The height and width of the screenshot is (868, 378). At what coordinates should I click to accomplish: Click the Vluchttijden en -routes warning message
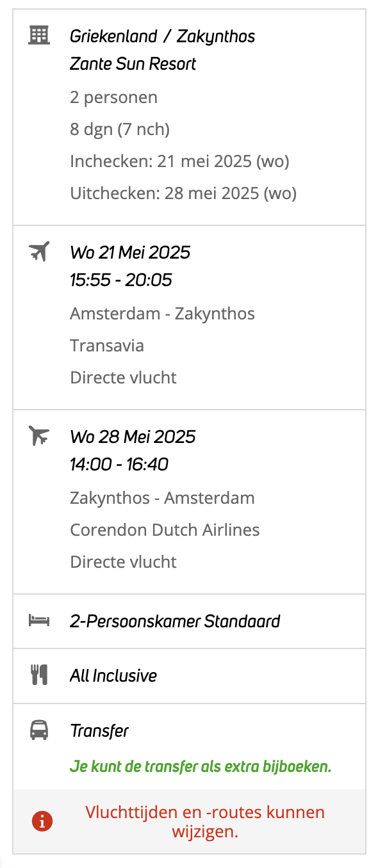(205, 822)
